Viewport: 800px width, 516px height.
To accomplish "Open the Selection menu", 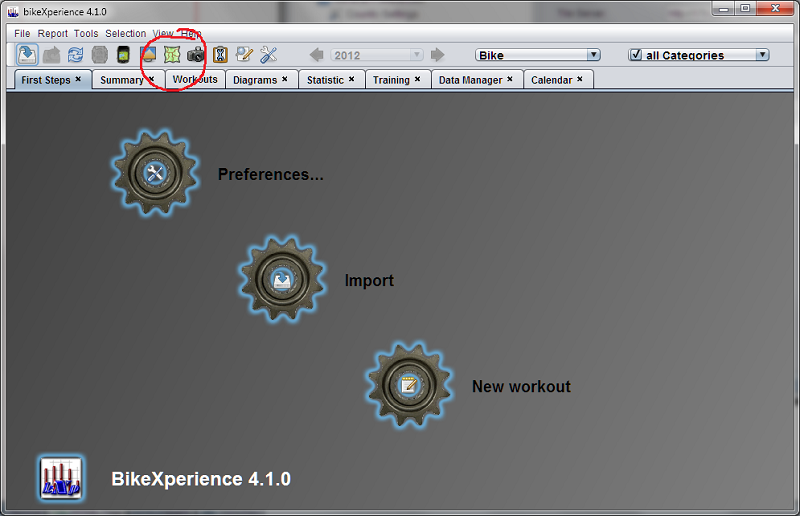I will pos(126,34).
